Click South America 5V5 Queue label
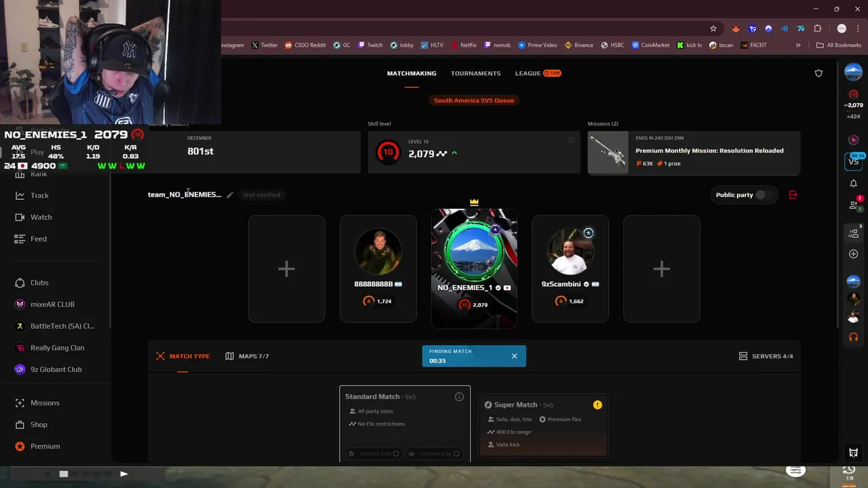 [474, 100]
